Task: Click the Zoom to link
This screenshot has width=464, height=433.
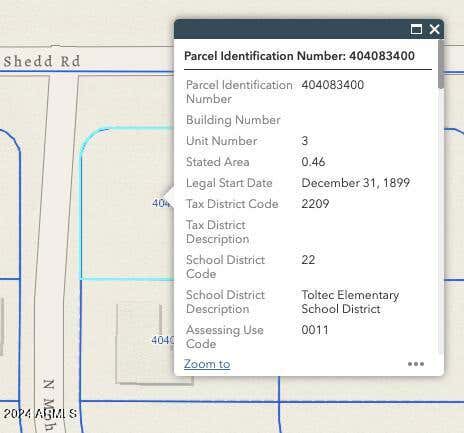Action: point(207,364)
